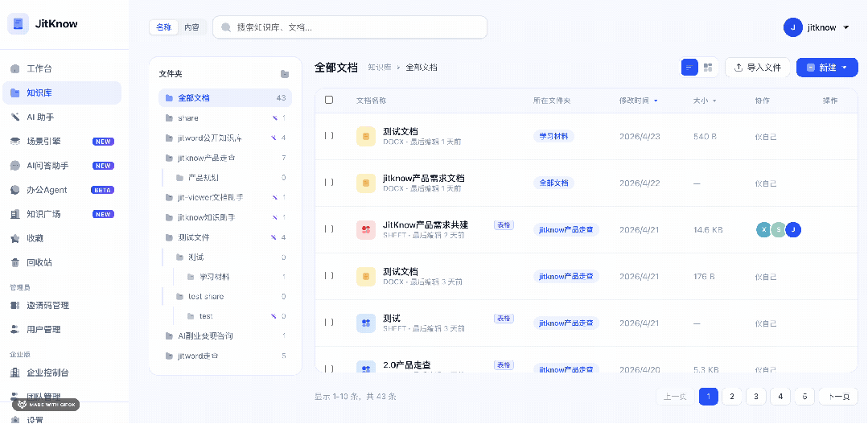Open the 新建 dropdown button
Viewport: 868px width, 424px height.
(x=827, y=68)
